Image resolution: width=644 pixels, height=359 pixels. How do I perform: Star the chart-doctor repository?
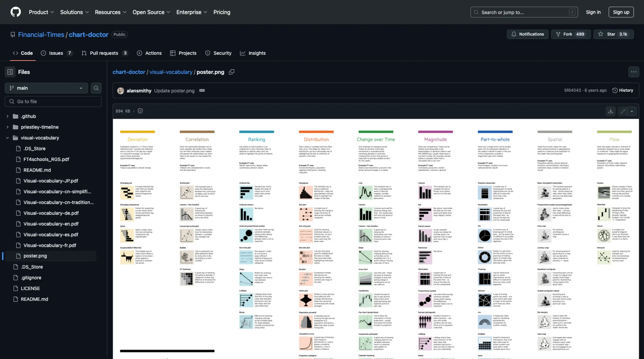click(613, 34)
